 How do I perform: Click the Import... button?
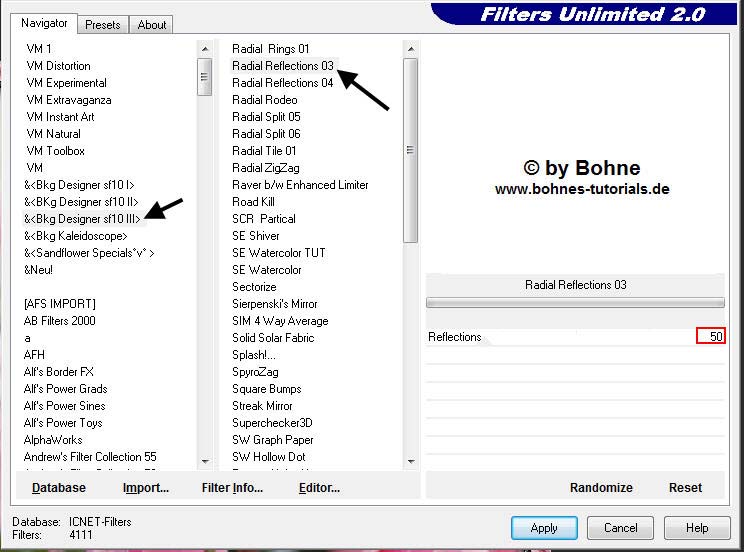tap(146, 488)
